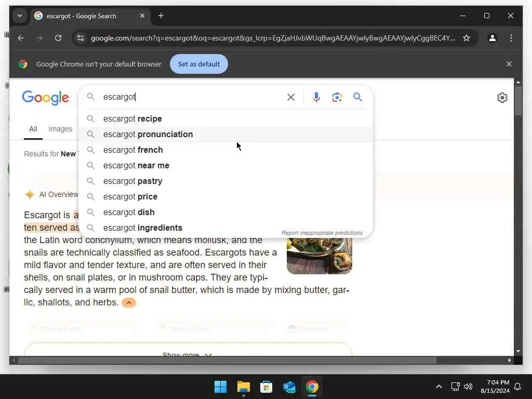Click Set as default button
This screenshot has height=399, width=532.
point(199,64)
